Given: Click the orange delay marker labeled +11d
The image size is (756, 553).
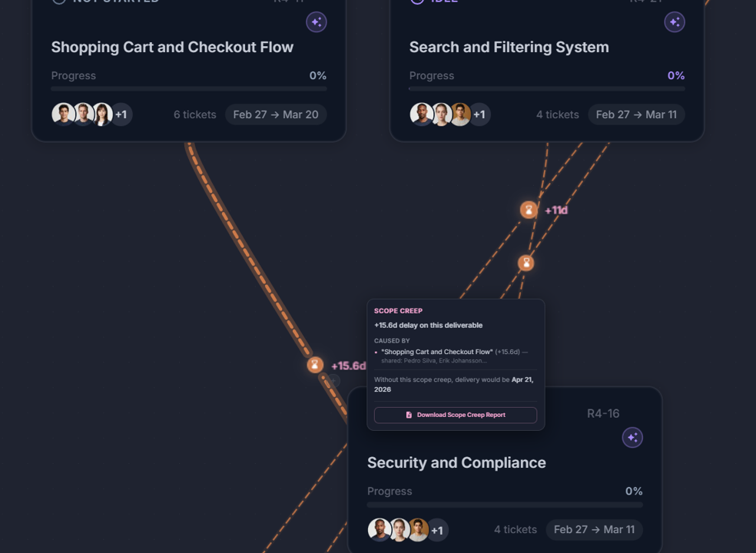Looking at the screenshot, I should tap(529, 209).
